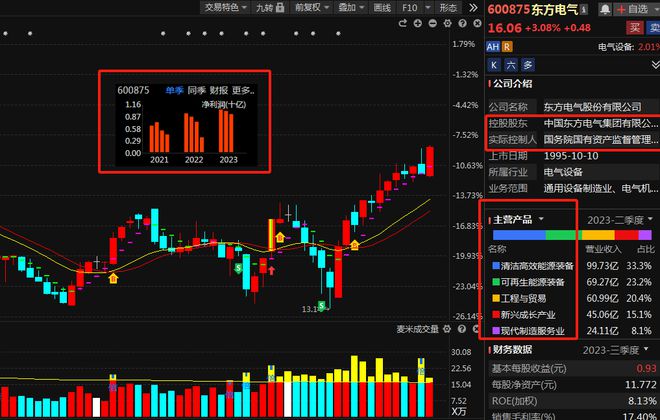Click the 60.99亿 revenue value
Image resolution: width=660 pixels, height=420 pixels.
602,298
